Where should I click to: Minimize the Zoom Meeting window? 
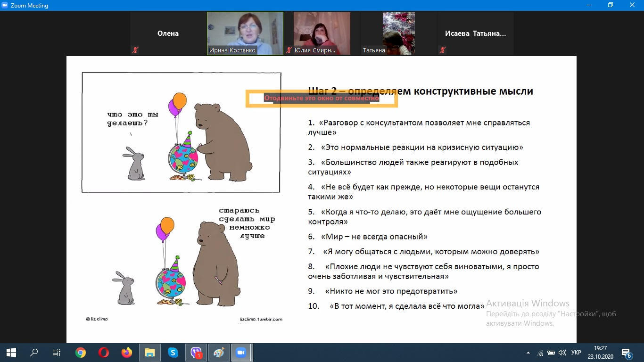589,5
